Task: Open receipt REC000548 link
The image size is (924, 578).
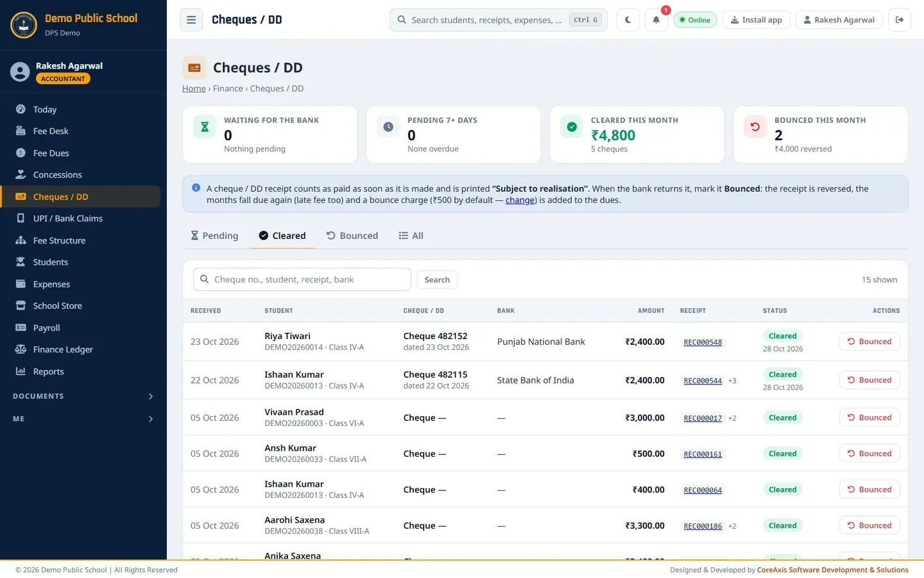Action: pos(703,342)
